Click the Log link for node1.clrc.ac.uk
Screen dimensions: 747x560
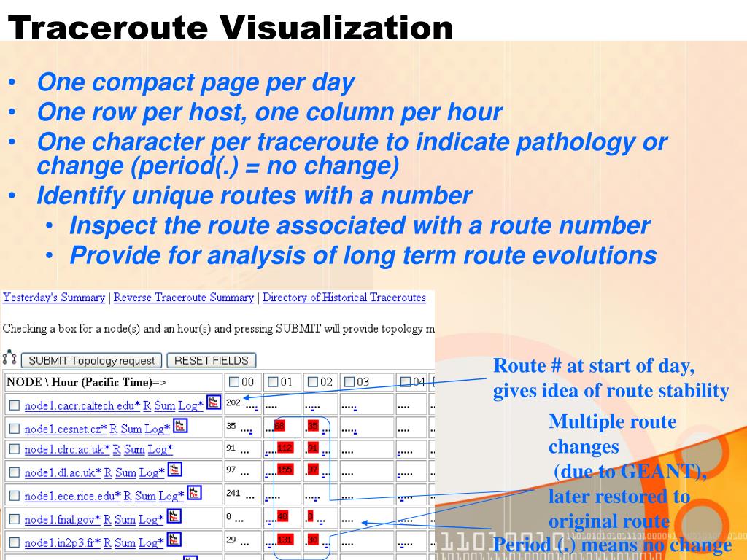point(160,449)
